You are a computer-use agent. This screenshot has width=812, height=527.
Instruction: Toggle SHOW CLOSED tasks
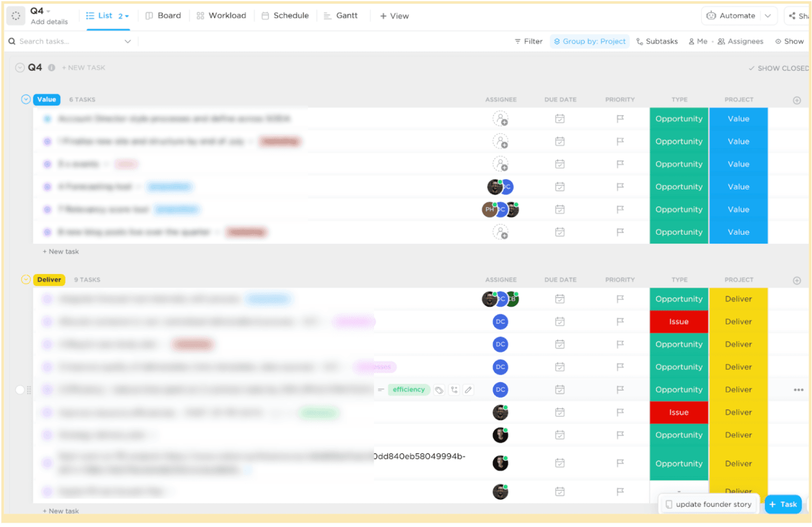(779, 68)
